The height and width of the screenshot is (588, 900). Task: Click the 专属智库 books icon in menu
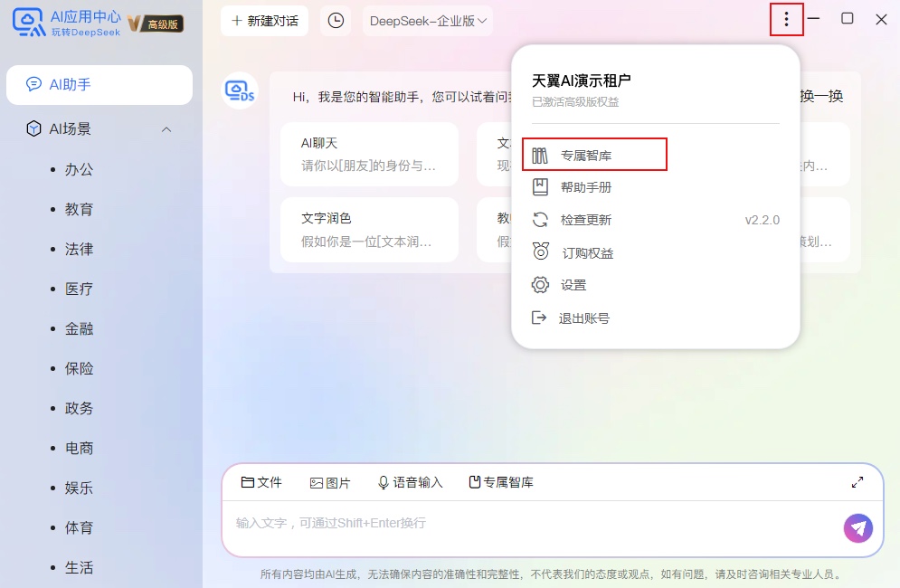click(539, 155)
